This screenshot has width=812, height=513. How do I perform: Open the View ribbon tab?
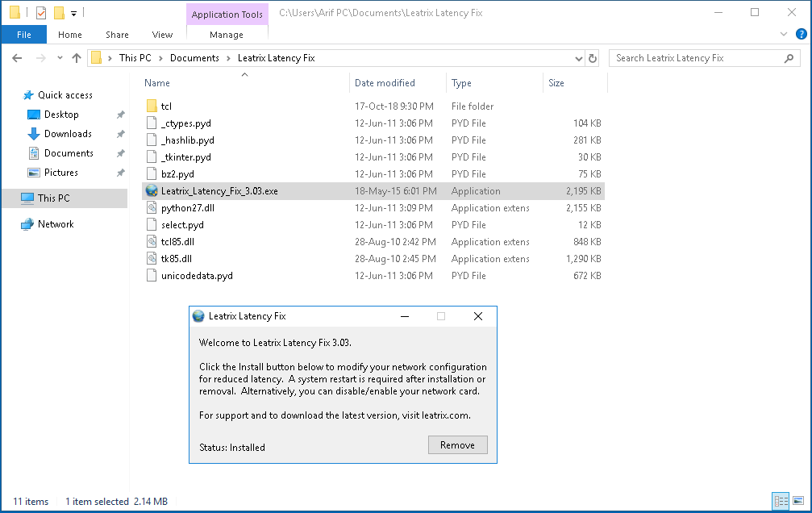pos(162,35)
